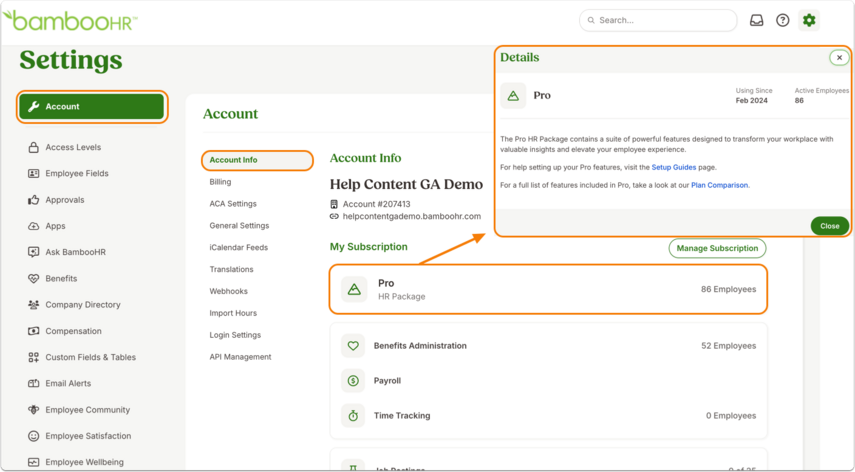This screenshot has width=855, height=472.
Task: Open Company Directory settings
Action: pos(83,305)
